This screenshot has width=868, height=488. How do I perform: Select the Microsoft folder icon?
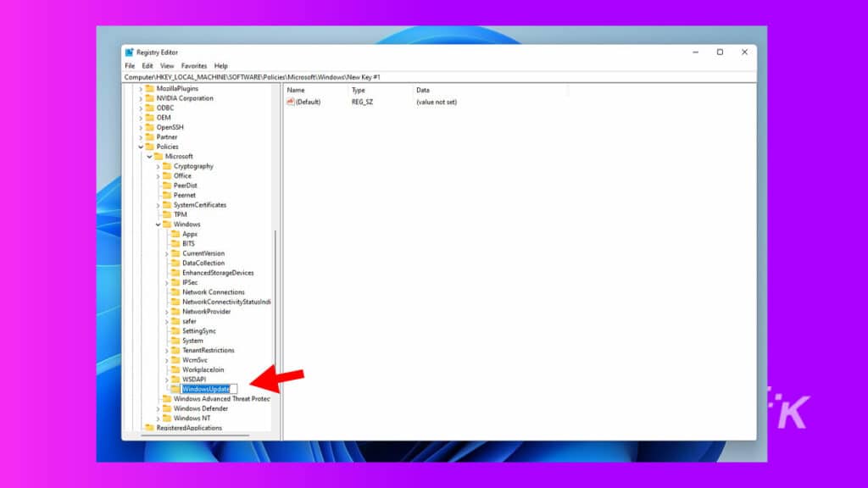coord(159,156)
